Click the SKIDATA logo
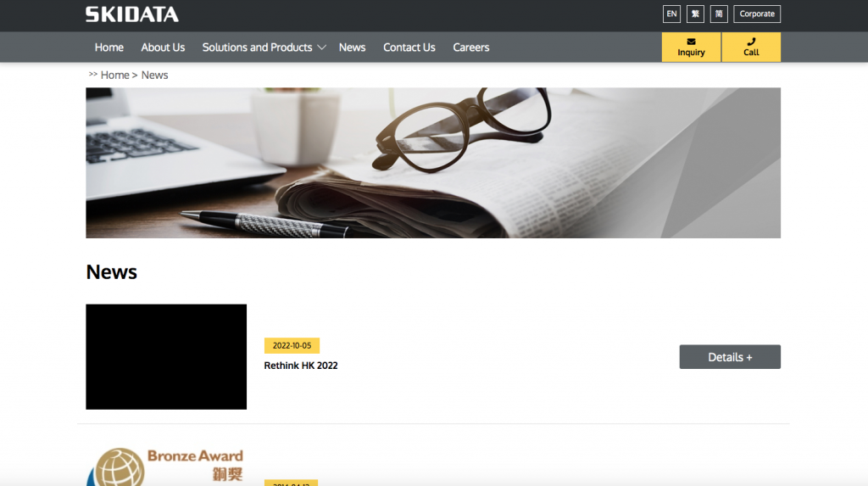 click(x=131, y=14)
